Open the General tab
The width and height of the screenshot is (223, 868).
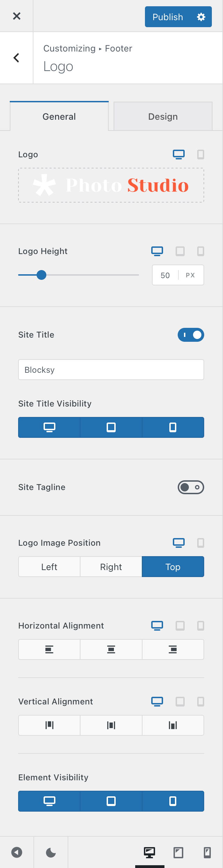tap(59, 116)
